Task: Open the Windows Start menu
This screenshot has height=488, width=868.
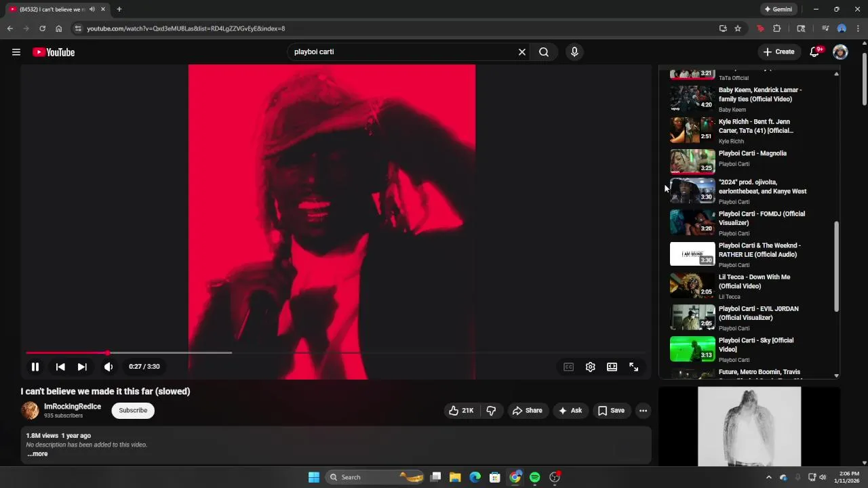Action: pyautogui.click(x=314, y=477)
